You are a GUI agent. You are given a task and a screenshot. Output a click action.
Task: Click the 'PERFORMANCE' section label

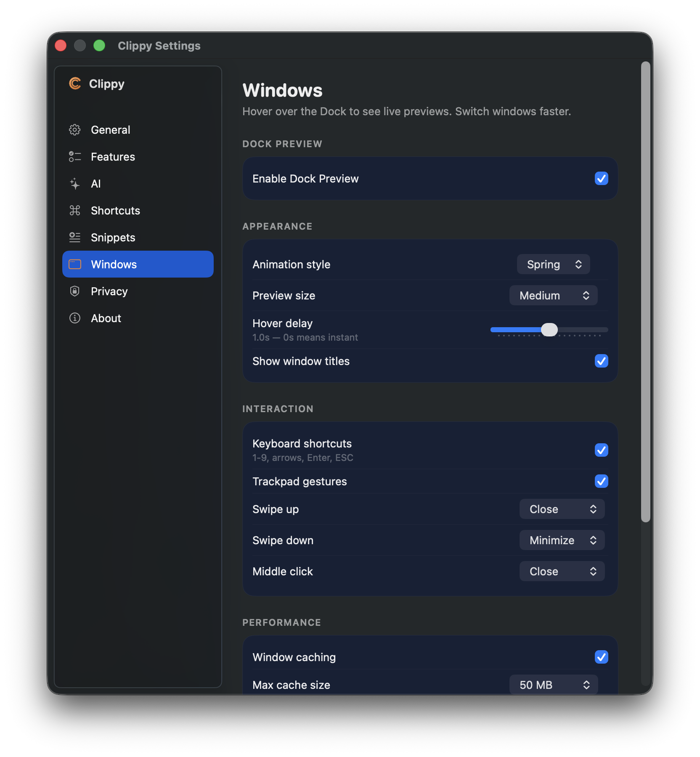pyautogui.click(x=281, y=622)
